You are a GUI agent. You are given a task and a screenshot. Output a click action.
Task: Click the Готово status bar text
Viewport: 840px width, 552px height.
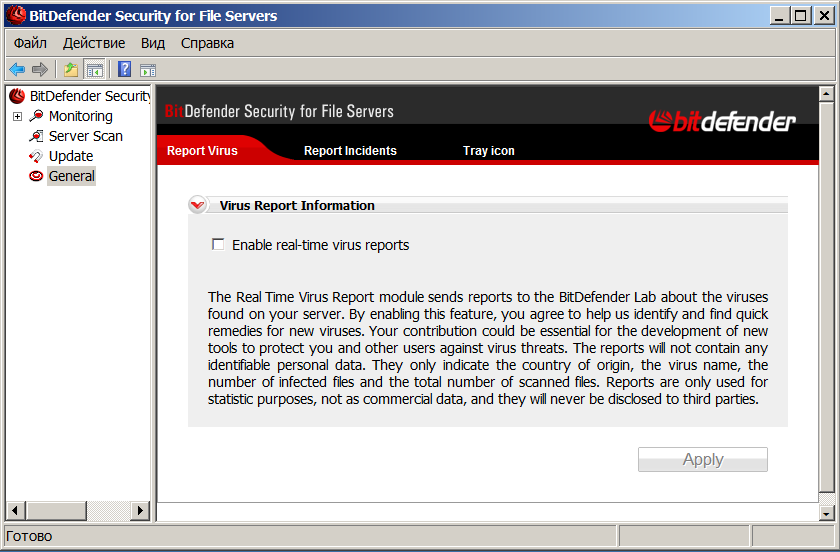tap(29, 536)
